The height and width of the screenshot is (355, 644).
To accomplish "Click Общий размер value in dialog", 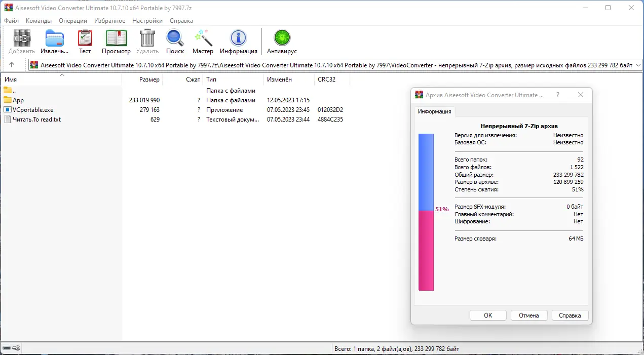I will (x=568, y=175).
